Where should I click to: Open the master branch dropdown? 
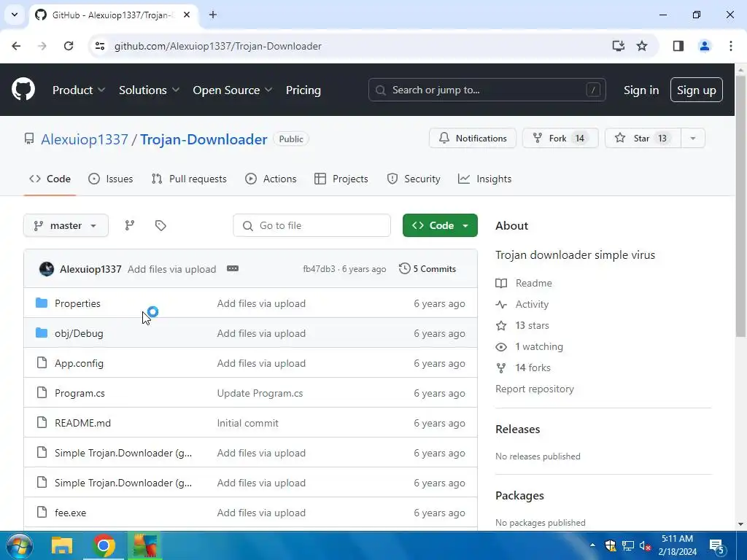pyautogui.click(x=66, y=225)
